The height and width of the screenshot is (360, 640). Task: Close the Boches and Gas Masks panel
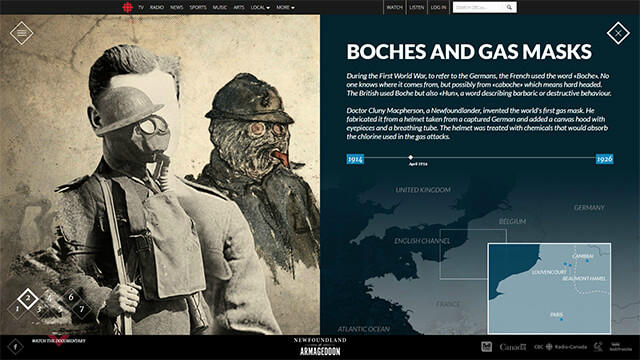coord(618,33)
